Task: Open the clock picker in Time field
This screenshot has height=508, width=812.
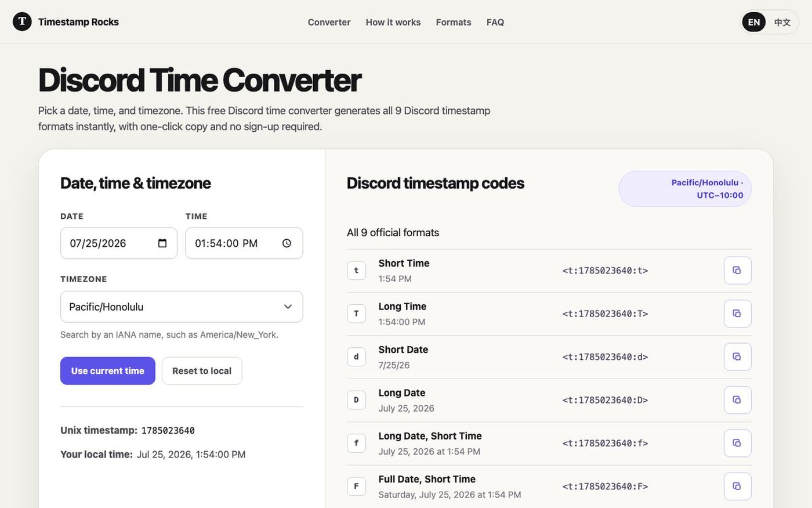Action: tap(287, 243)
